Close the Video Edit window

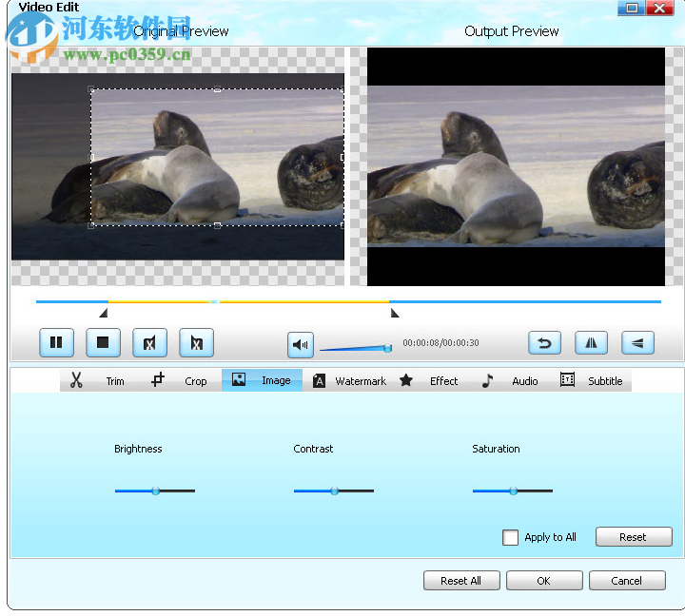click(658, 8)
